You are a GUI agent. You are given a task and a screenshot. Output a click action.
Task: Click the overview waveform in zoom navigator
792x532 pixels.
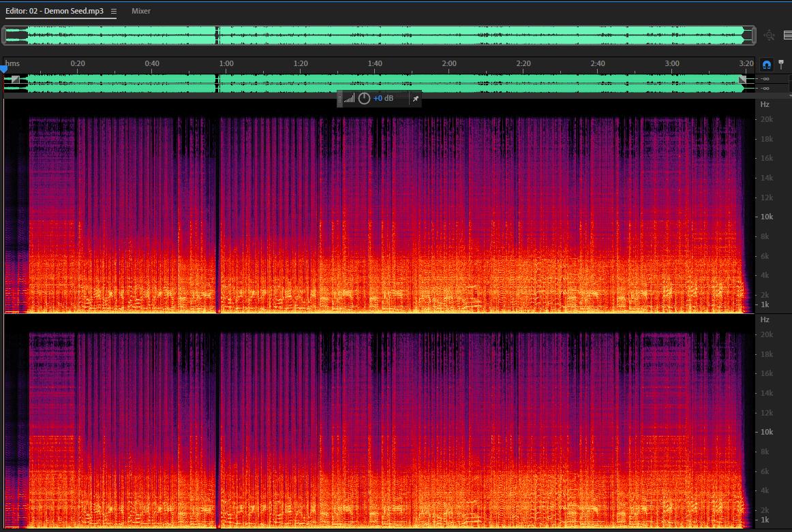[x=379, y=35]
